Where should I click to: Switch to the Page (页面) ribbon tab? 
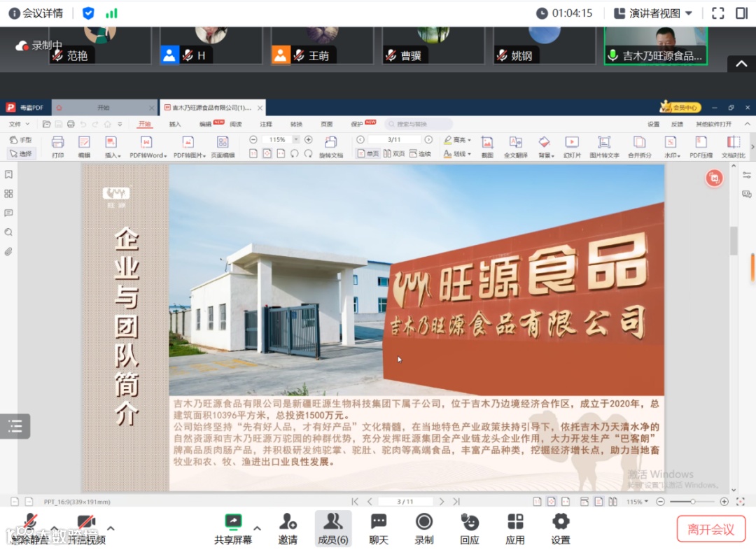coord(326,124)
